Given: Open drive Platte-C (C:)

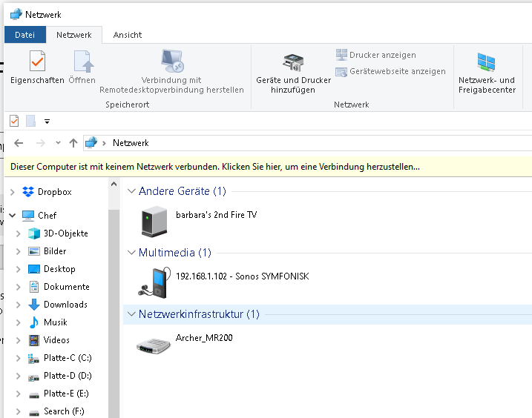Looking at the screenshot, I should click(60, 358).
